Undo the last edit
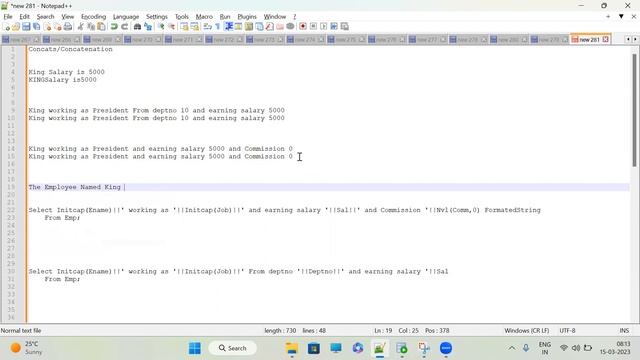 (x=114, y=27)
